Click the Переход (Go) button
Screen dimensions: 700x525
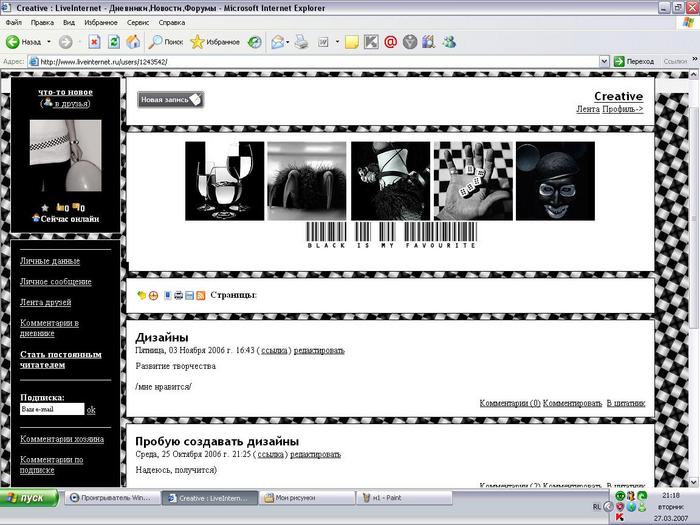coord(633,62)
